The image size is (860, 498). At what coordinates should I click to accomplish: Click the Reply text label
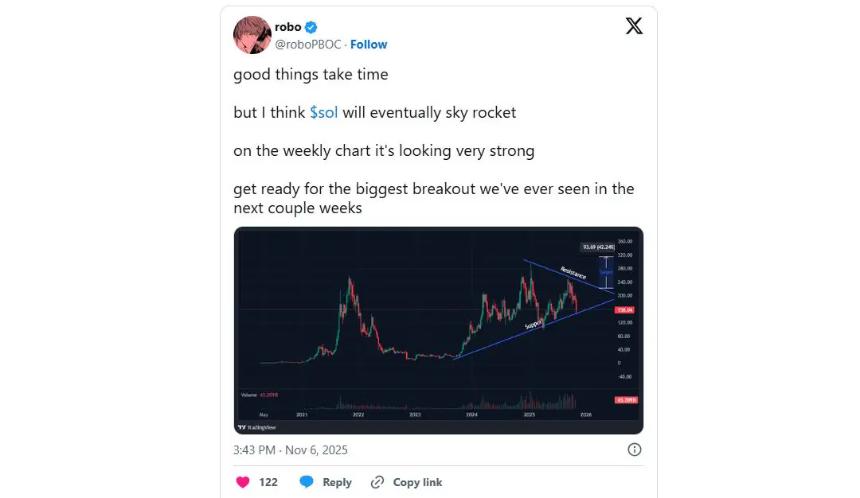pyautogui.click(x=337, y=482)
